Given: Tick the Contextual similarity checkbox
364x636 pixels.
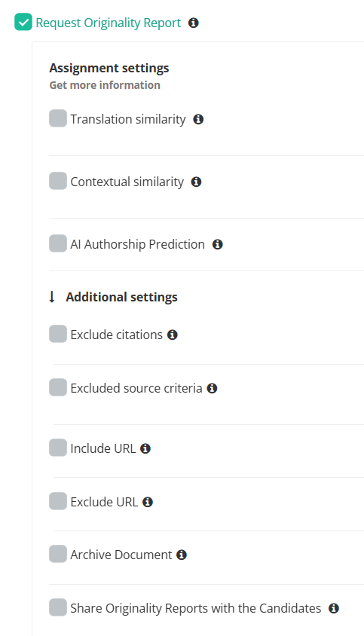Looking at the screenshot, I should click(x=58, y=181).
